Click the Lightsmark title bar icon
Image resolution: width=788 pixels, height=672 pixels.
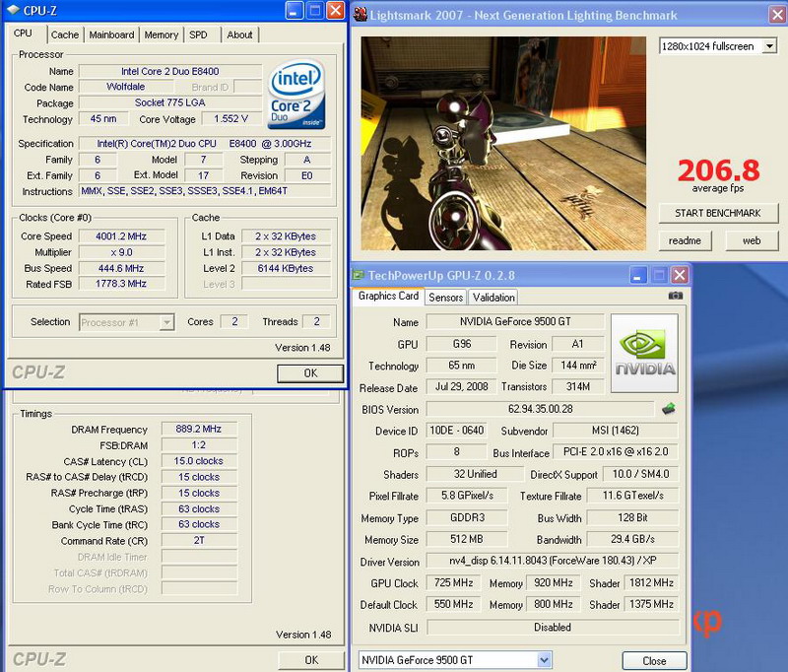point(360,15)
